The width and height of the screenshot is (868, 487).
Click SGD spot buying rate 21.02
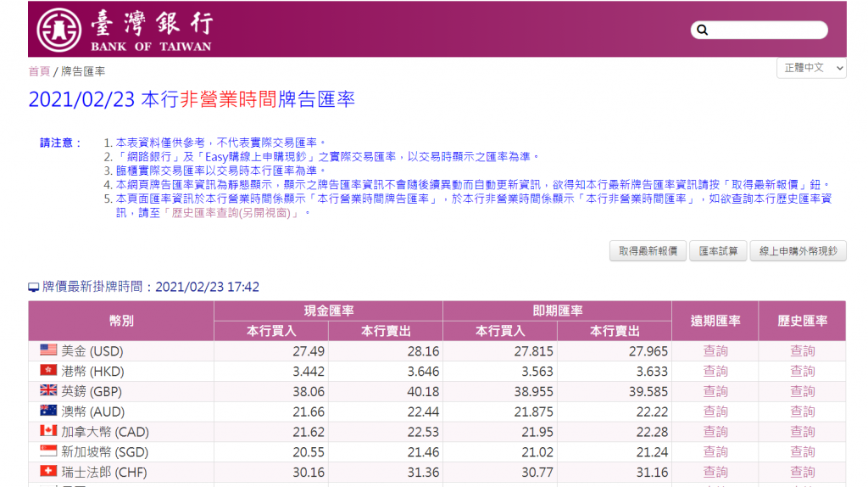click(x=537, y=452)
